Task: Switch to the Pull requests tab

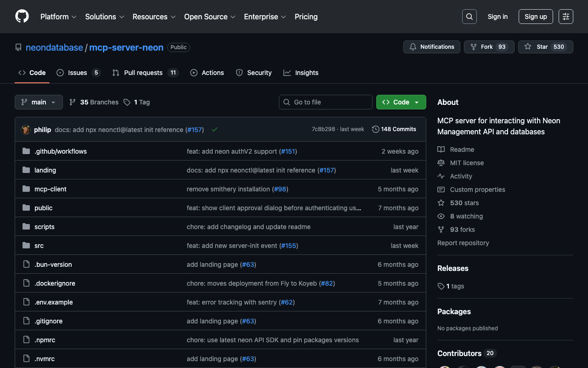Action: (x=143, y=73)
